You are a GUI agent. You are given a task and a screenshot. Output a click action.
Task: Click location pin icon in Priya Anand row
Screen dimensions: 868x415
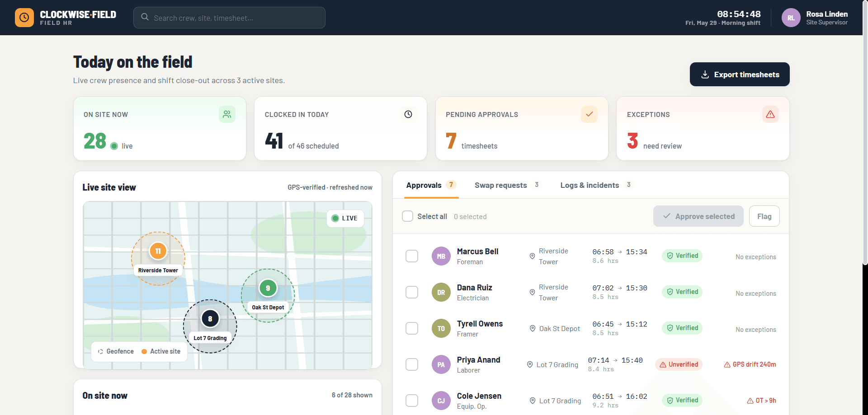coord(530,364)
